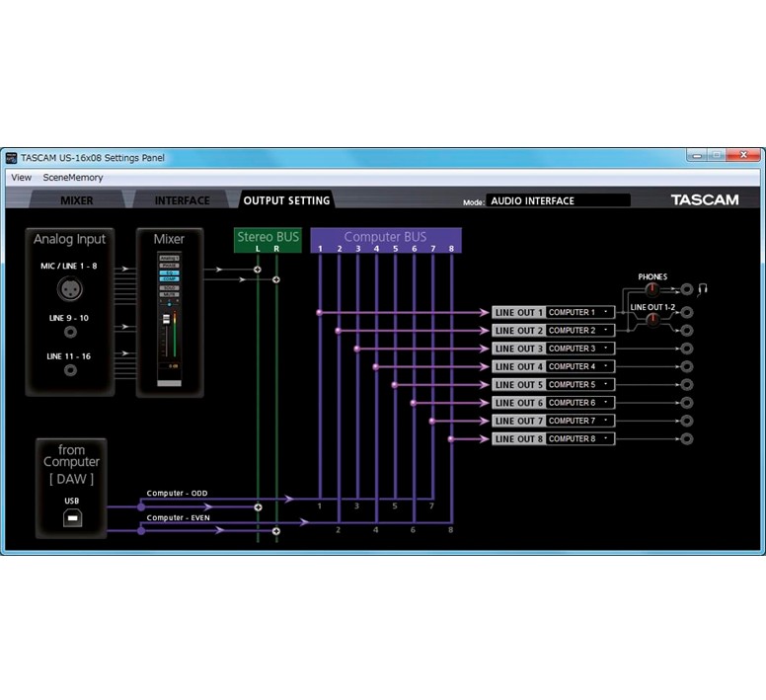Viewport: 766px width, 700px height.
Task: Click the headphones icon next to PHONES
Action: pyautogui.click(x=704, y=289)
